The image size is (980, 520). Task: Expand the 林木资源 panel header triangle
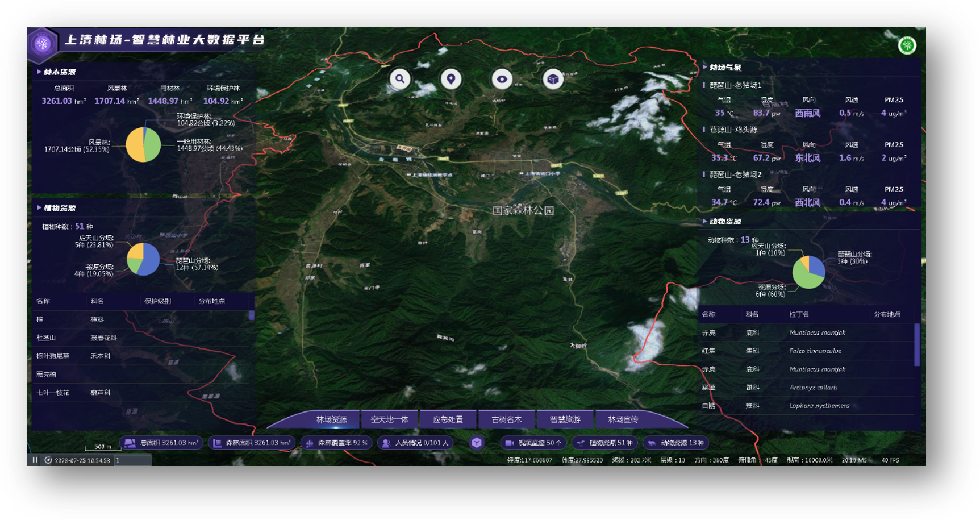39,72
